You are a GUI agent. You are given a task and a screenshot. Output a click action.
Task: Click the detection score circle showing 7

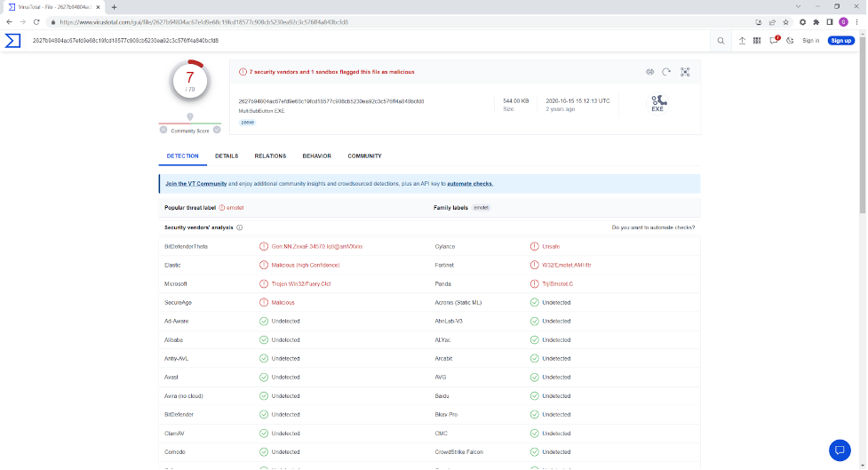[x=190, y=81]
